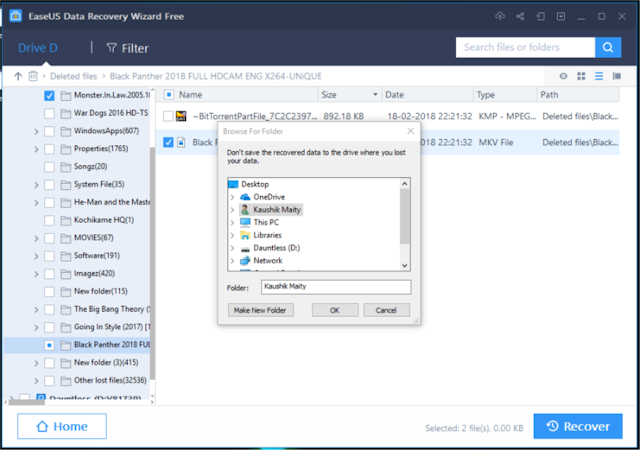The height and width of the screenshot is (450, 640).
Task: Expand OneDrive in the folder dialog
Action: (232, 197)
